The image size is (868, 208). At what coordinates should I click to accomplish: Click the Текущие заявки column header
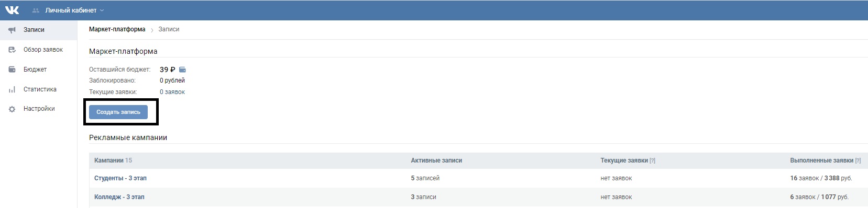click(624, 160)
